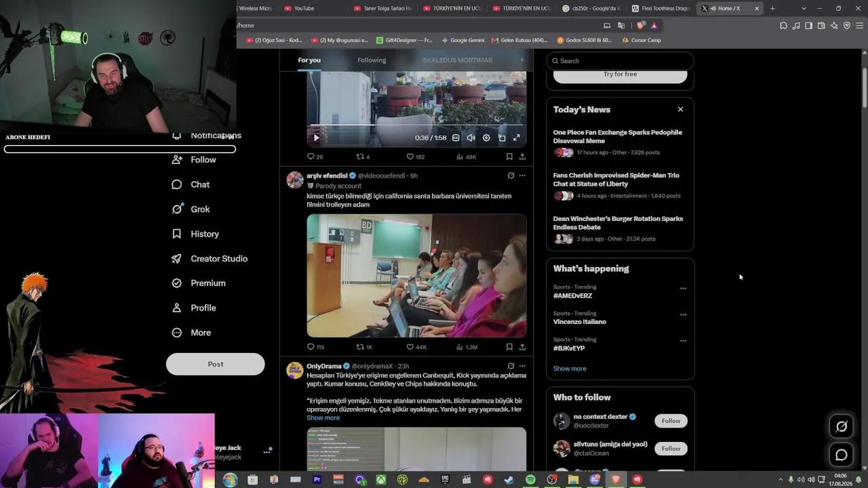Open arşiv efendisi profile avatar
Image resolution: width=868 pixels, height=488 pixels.
[x=295, y=180]
